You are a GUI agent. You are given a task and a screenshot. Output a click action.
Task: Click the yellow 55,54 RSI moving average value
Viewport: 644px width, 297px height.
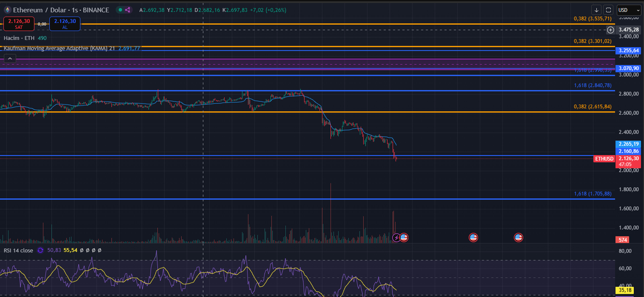click(70, 250)
